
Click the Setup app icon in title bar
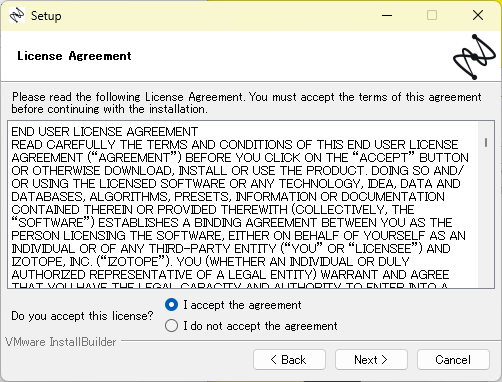(x=17, y=15)
